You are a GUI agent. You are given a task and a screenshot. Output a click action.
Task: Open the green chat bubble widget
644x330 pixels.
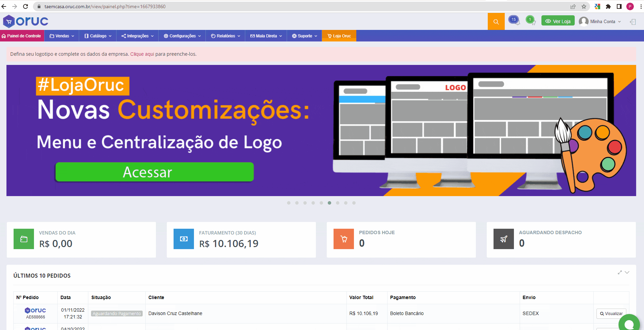coord(629,324)
